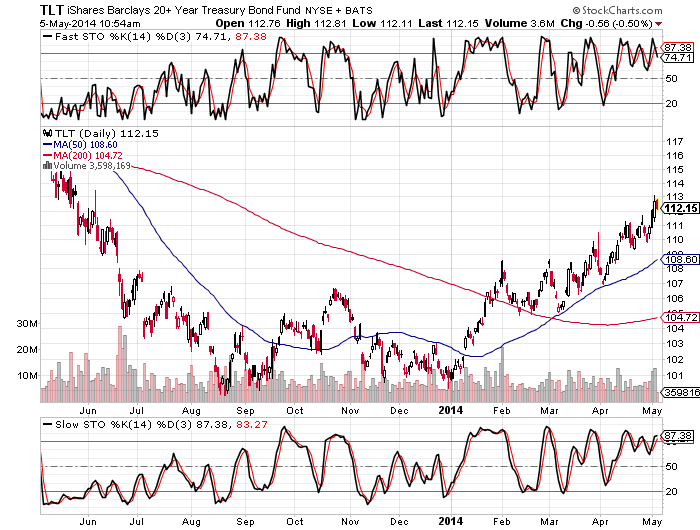The image size is (700, 530).
Task: Click the red 87.38 %D value in Fast STO legend
Action: click(x=251, y=37)
